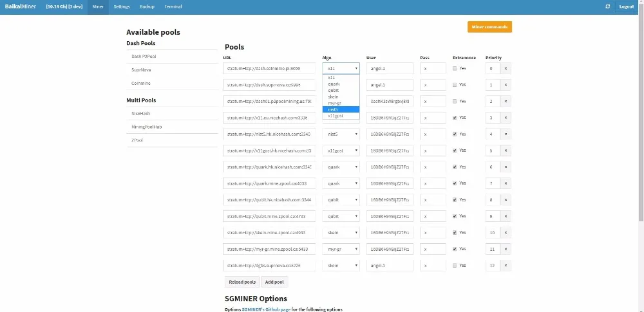Remove the pool with priority 2
Image resolution: width=644 pixels, height=312 pixels.
(x=506, y=102)
